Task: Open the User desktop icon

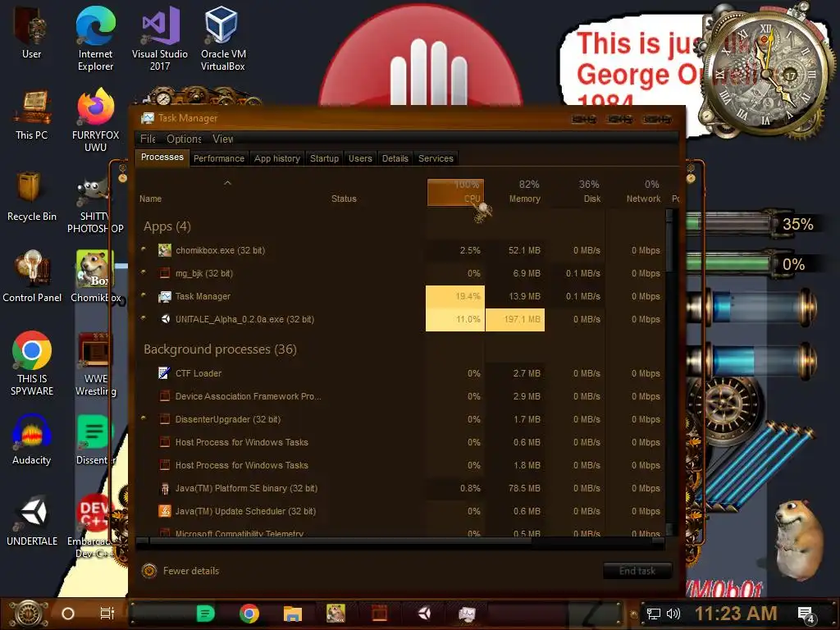Action: [31, 32]
